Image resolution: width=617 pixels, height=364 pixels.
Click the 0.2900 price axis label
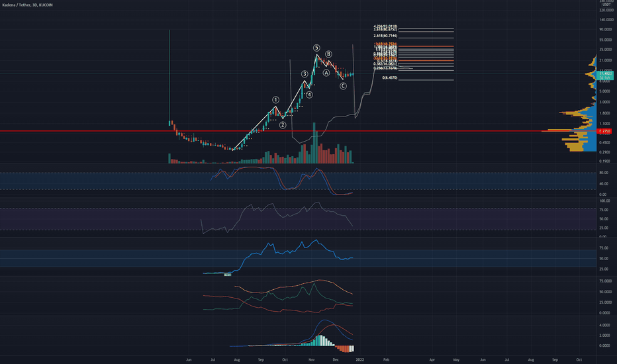pyautogui.click(x=606, y=152)
